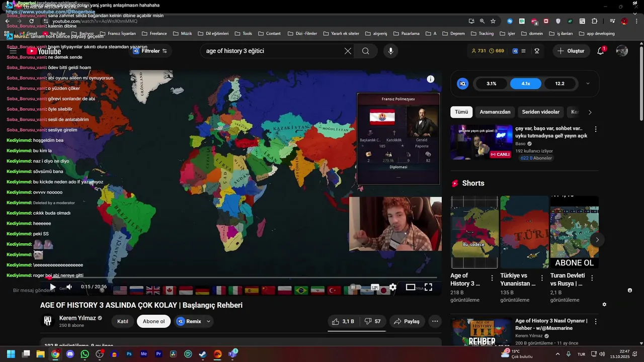Open Windows Start menu
This screenshot has width=644, height=362.
(11, 354)
